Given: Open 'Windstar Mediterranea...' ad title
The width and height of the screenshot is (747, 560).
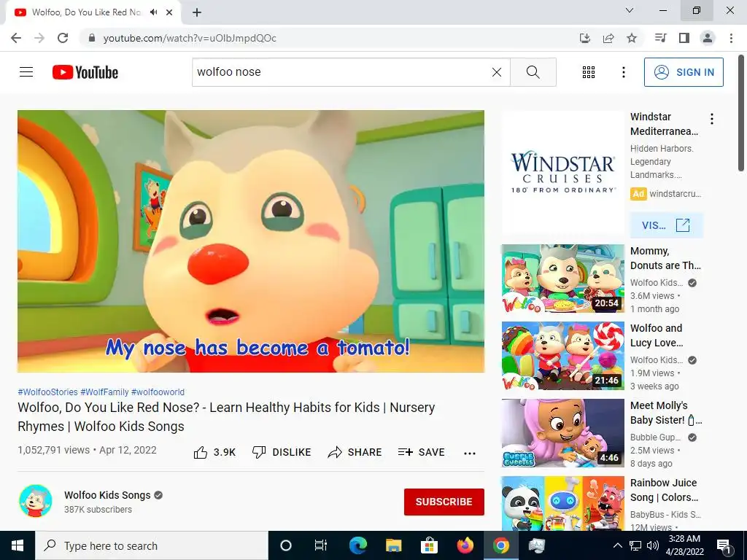Looking at the screenshot, I should [664, 124].
